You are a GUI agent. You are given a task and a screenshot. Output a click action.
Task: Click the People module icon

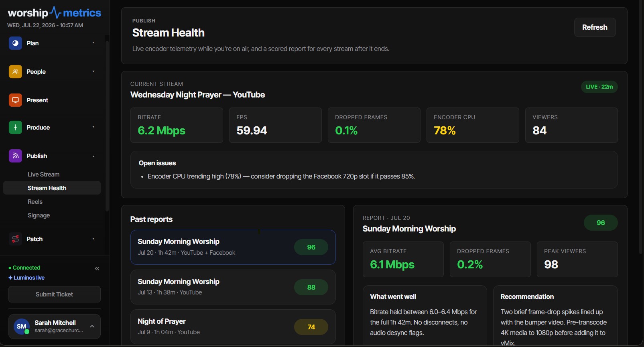15,71
